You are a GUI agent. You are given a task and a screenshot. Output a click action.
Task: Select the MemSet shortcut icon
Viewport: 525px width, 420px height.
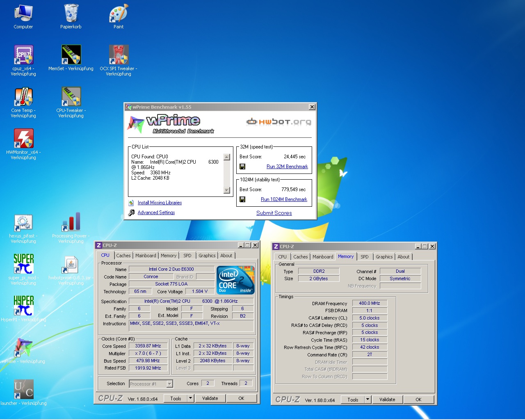click(71, 55)
